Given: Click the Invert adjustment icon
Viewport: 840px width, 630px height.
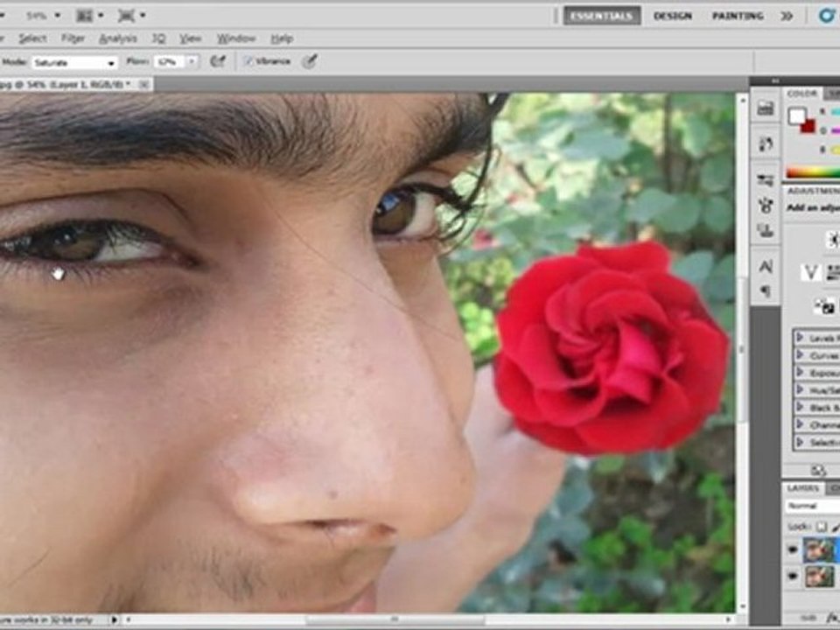Looking at the screenshot, I should click(x=825, y=306).
